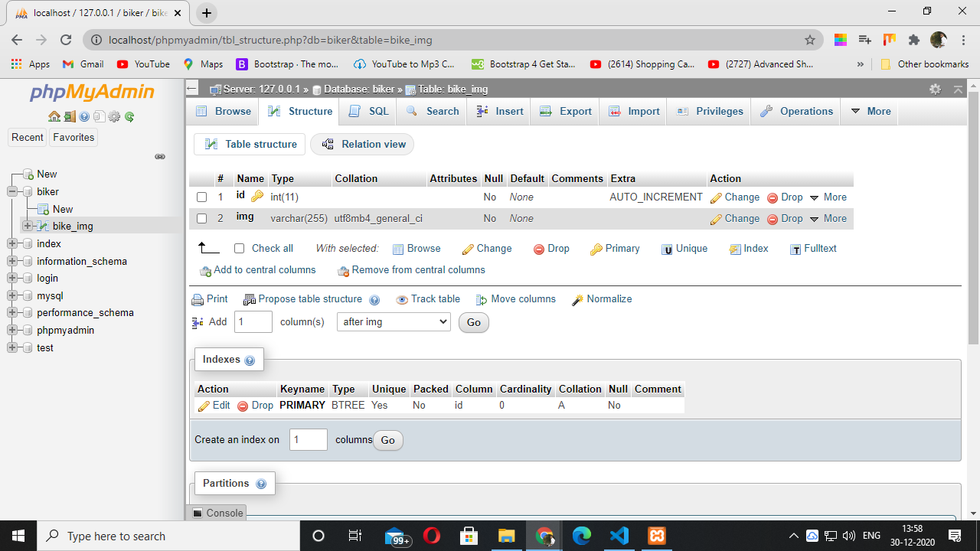Open navigation panel settings gear icon
Screen dimensions: 980x551
click(x=115, y=117)
